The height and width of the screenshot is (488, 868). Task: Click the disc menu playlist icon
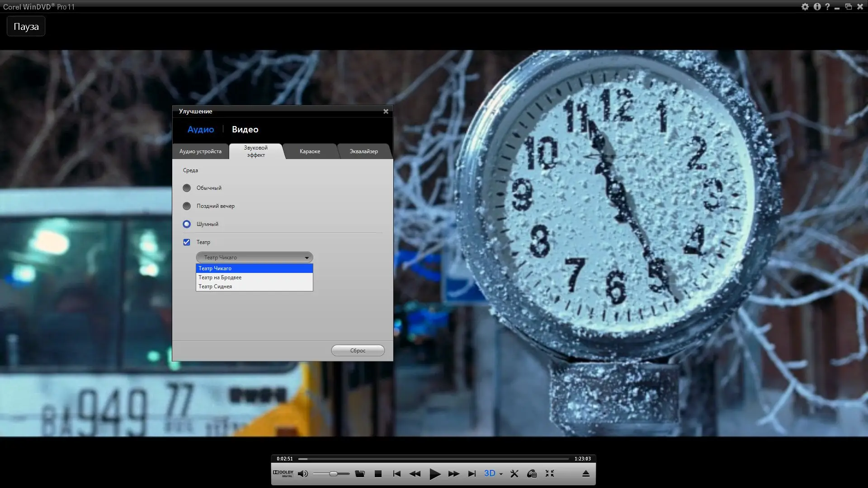532,474
